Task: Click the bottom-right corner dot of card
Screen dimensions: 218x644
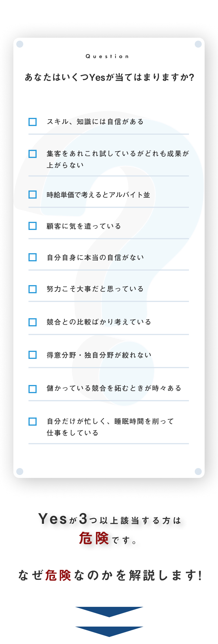Action: [198, 471]
